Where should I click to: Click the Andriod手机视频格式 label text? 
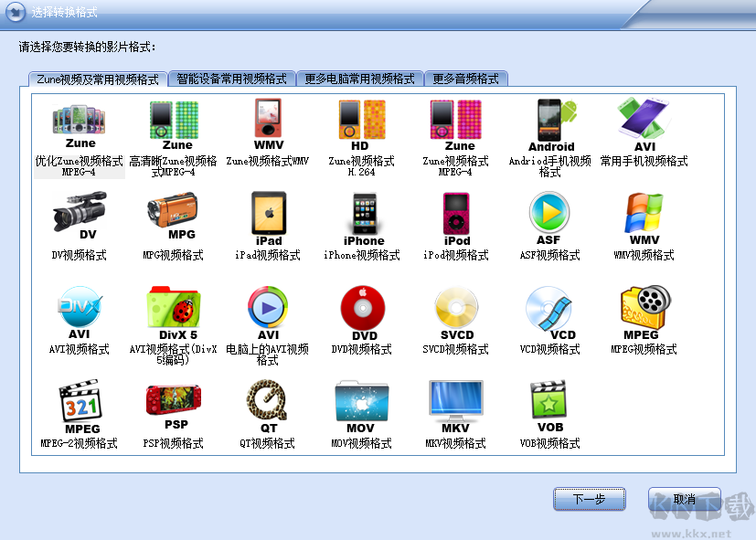[x=550, y=166]
